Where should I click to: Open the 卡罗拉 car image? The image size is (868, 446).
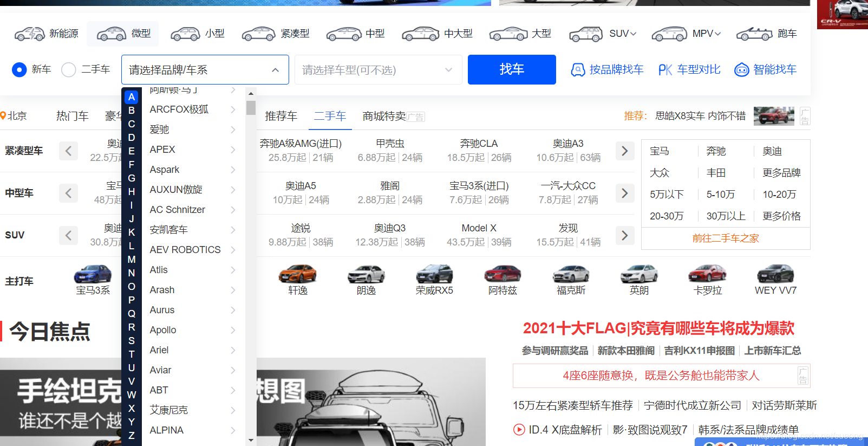click(x=707, y=274)
